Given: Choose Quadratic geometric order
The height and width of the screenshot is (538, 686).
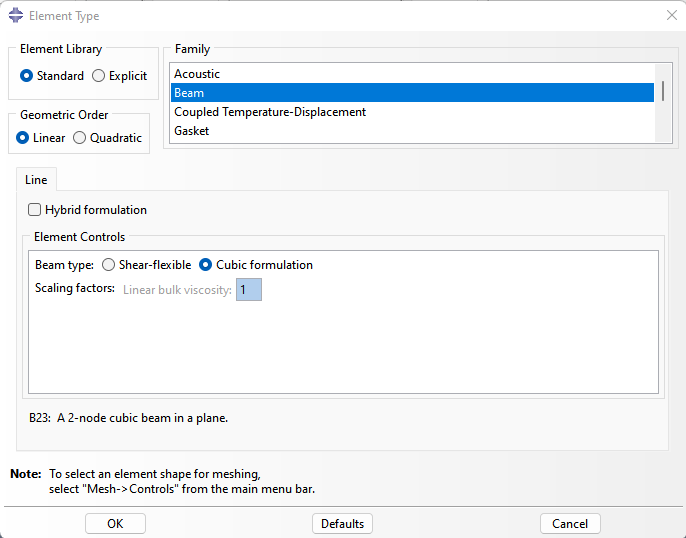Looking at the screenshot, I should [x=108, y=138].
